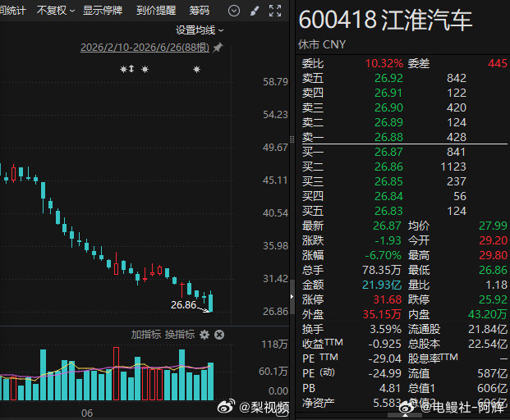This screenshot has height=420, width=510.
Task: Click the fullscreen expand icon
Action: click(275, 11)
